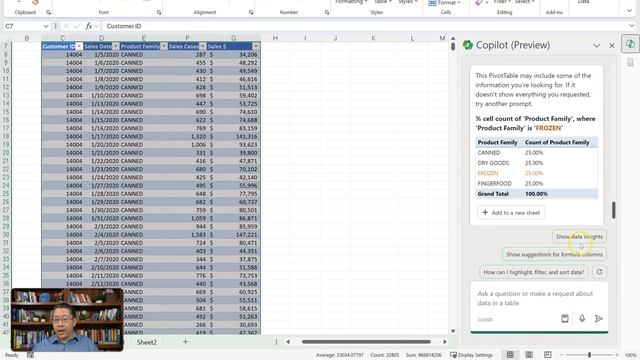Select row 20 header

coord(6,153)
